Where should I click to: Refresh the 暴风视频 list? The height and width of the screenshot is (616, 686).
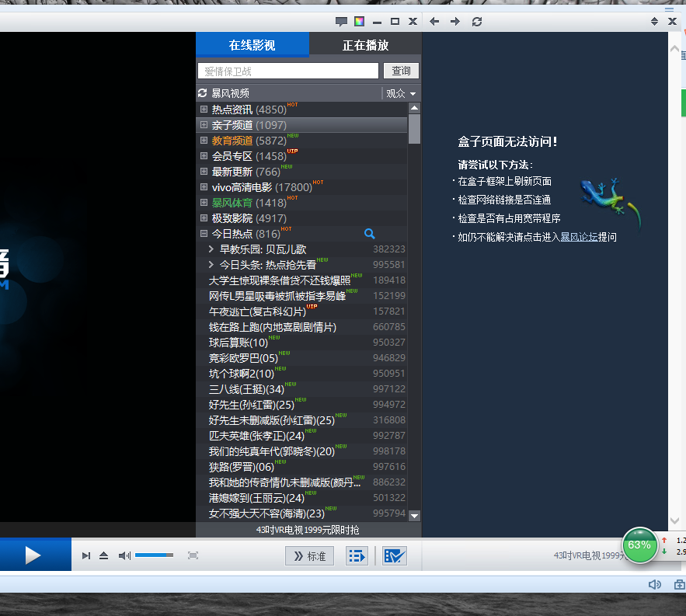click(x=202, y=93)
